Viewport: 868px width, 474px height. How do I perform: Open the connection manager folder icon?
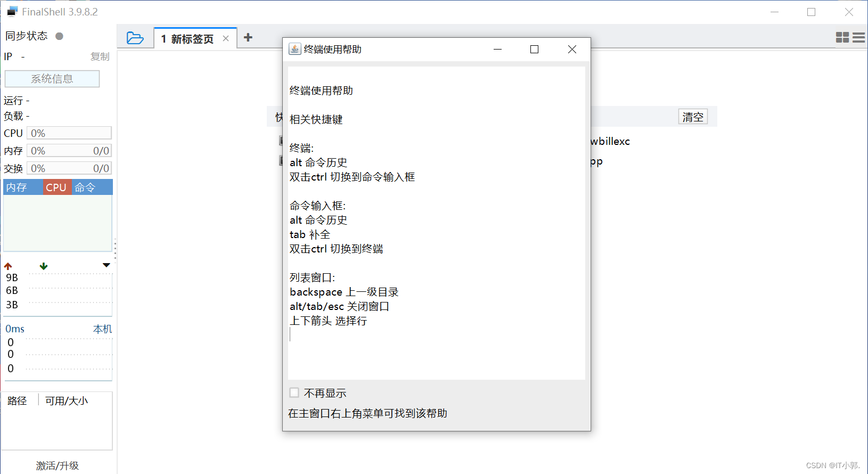pyautogui.click(x=135, y=38)
